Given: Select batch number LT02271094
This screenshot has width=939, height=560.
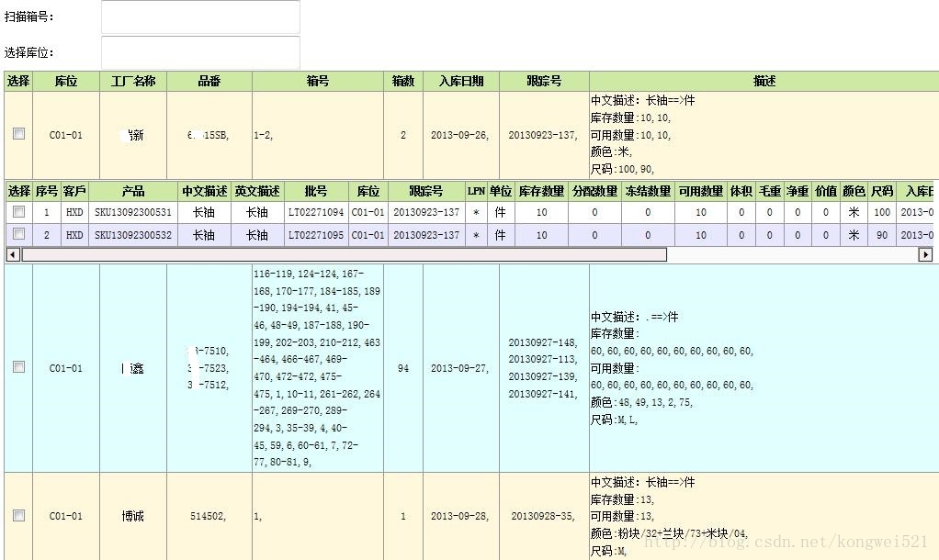Looking at the screenshot, I should coord(316,212).
